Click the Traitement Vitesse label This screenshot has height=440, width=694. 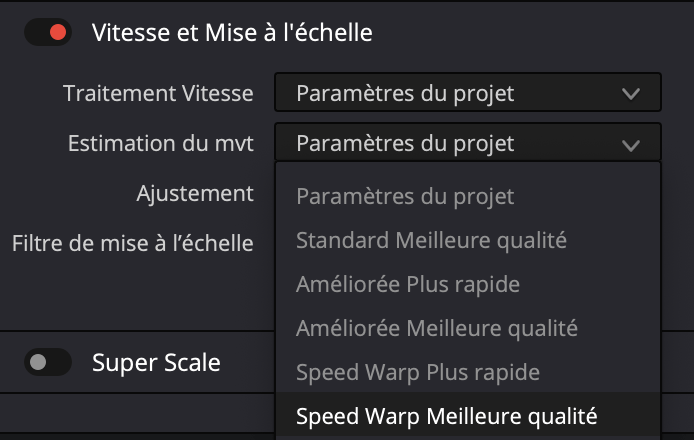(x=158, y=93)
